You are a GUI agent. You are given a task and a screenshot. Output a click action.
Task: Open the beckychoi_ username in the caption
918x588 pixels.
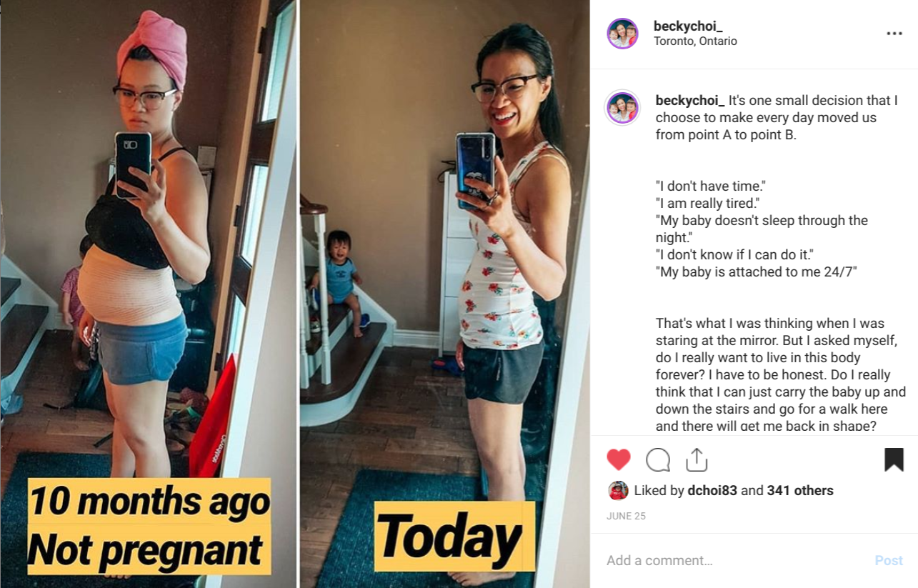click(690, 101)
